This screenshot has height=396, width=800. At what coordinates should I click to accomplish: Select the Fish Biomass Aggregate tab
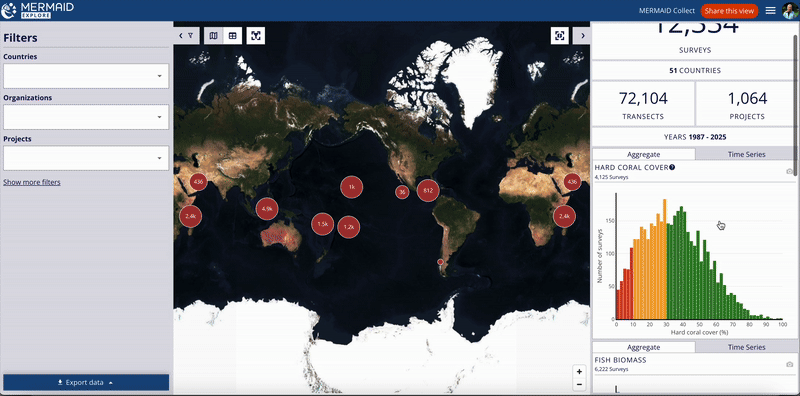coord(643,347)
